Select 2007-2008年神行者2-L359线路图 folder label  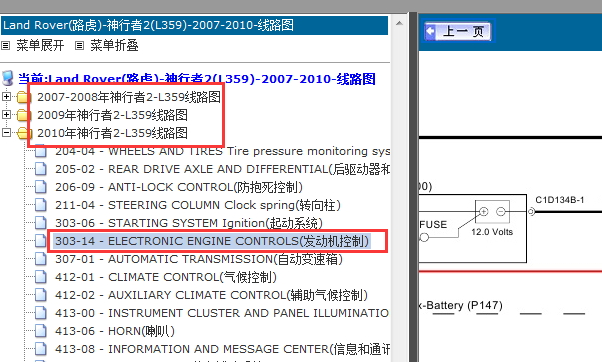(129, 97)
